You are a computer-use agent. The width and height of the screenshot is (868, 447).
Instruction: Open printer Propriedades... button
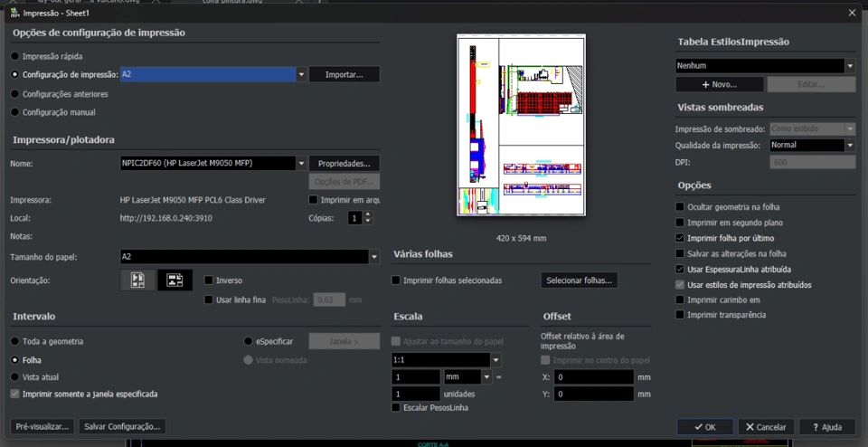(x=344, y=164)
